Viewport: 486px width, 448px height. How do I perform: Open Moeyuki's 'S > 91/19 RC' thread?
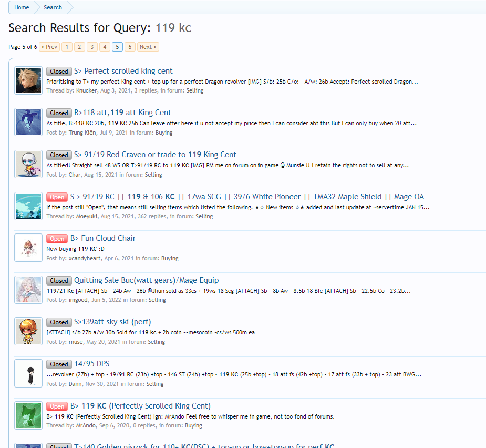247,197
